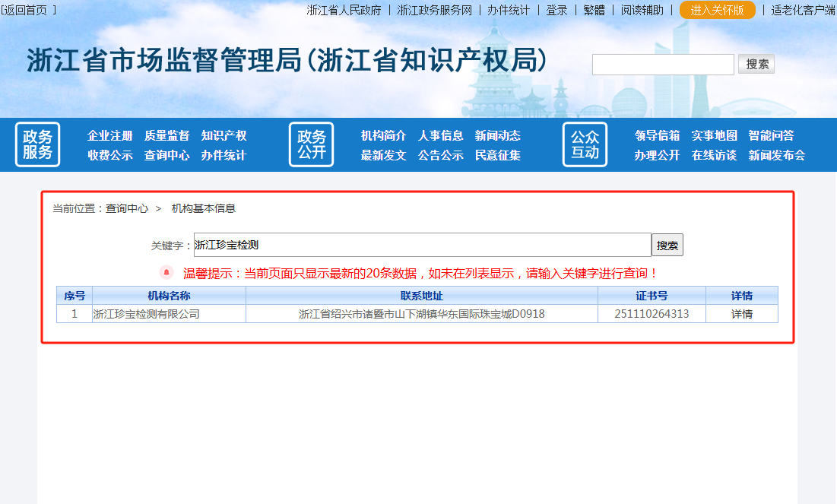The width and height of the screenshot is (837, 504).
Task: Open 在线访谈 menu item
Action: tap(715, 155)
